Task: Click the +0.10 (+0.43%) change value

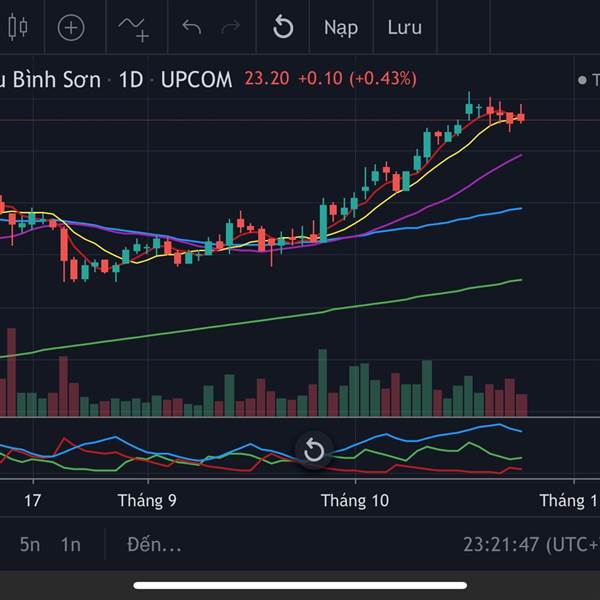Action: [357, 78]
